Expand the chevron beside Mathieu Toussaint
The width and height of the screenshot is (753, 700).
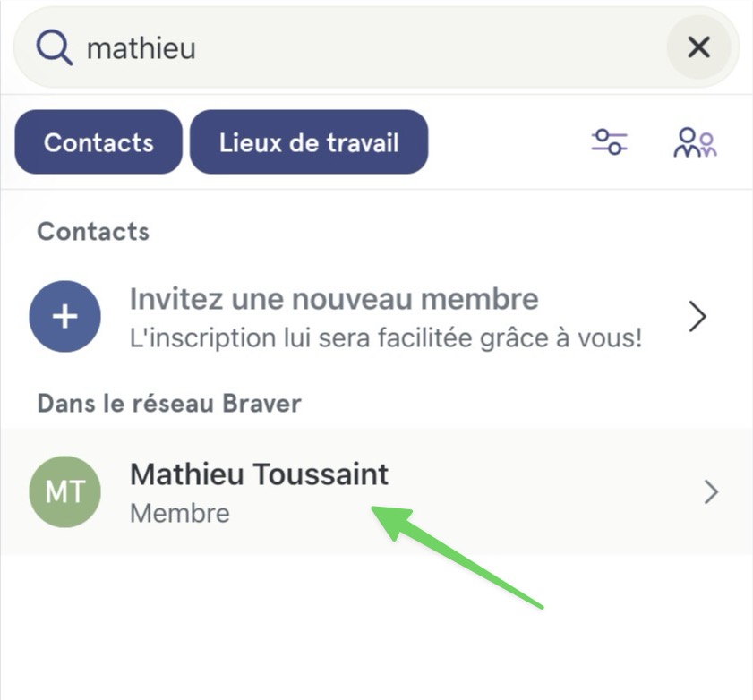click(x=711, y=492)
